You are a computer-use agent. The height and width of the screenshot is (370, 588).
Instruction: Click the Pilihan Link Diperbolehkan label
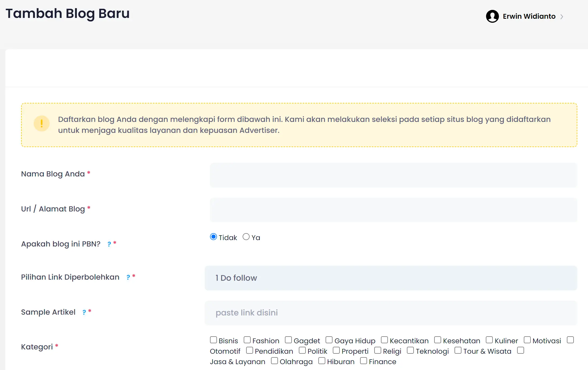tap(70, 277)
